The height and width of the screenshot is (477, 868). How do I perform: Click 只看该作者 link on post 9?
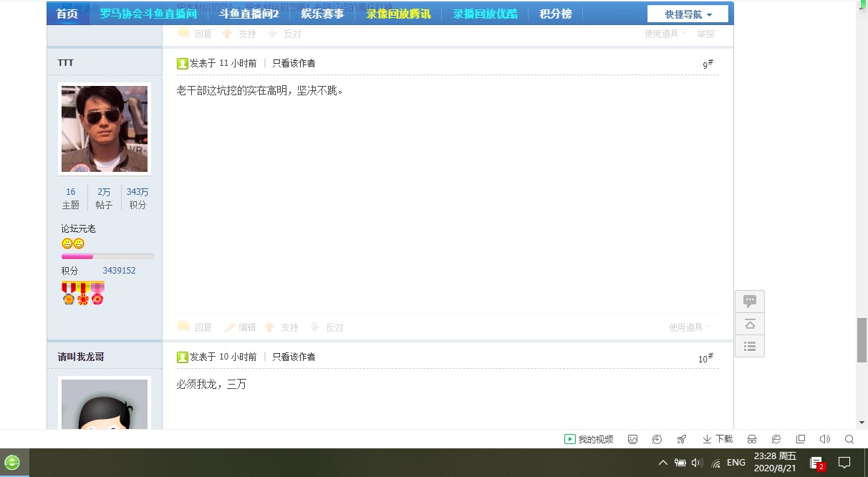pyautogui.click(x=294, y=63)
